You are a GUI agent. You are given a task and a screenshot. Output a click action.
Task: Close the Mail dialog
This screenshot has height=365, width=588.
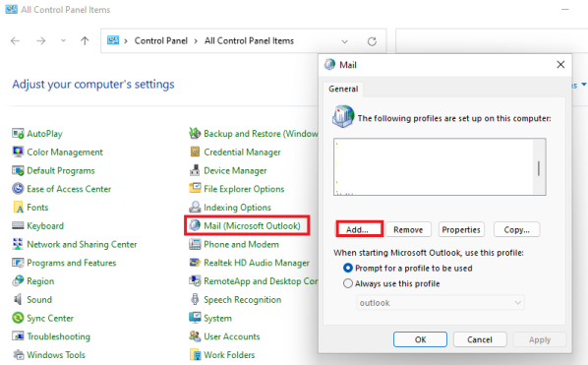point(560,65)
